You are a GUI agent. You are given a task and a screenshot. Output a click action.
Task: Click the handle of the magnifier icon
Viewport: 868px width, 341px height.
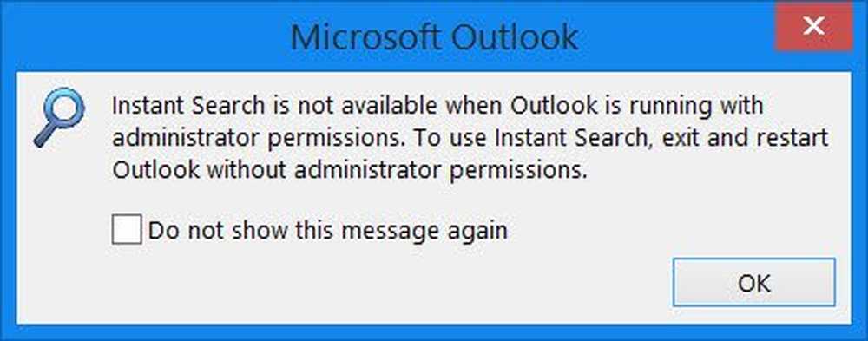pyautogui.click(x=44, y=135)
